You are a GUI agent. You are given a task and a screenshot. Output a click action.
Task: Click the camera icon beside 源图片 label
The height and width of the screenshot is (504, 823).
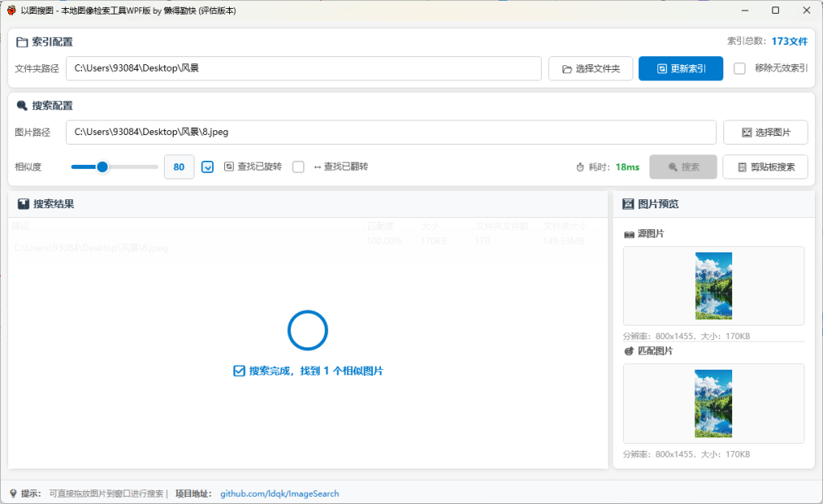(x=629, y=234)
